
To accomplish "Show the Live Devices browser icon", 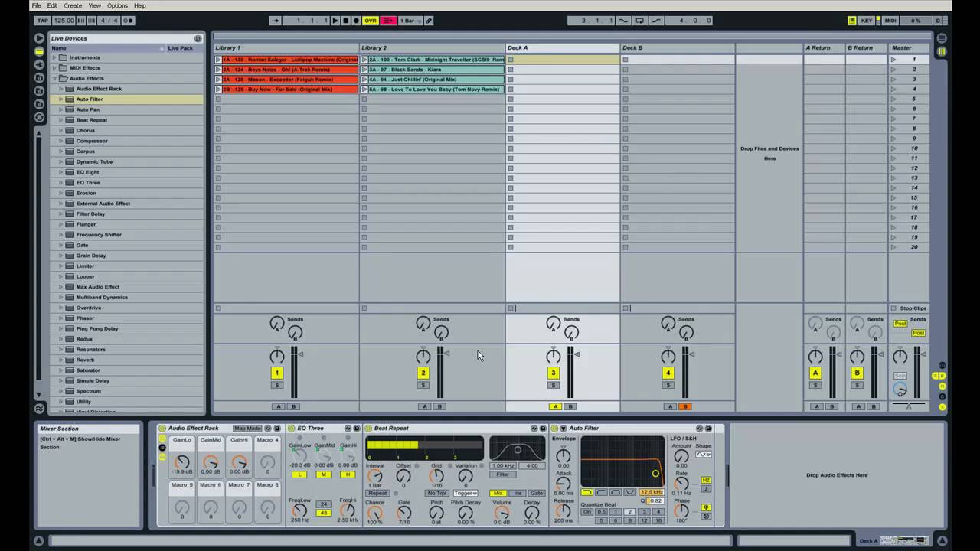I will [39, 51].
